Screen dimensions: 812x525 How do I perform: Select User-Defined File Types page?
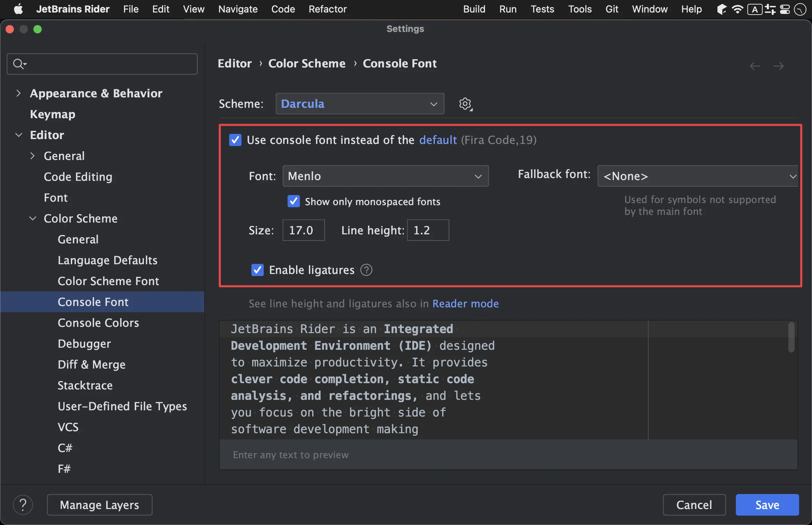(122, 406)
